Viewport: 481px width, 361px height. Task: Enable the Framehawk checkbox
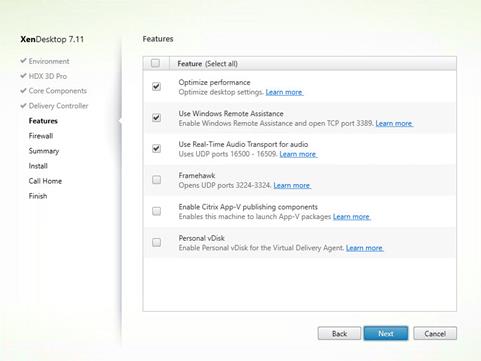(x=156, y=180)
